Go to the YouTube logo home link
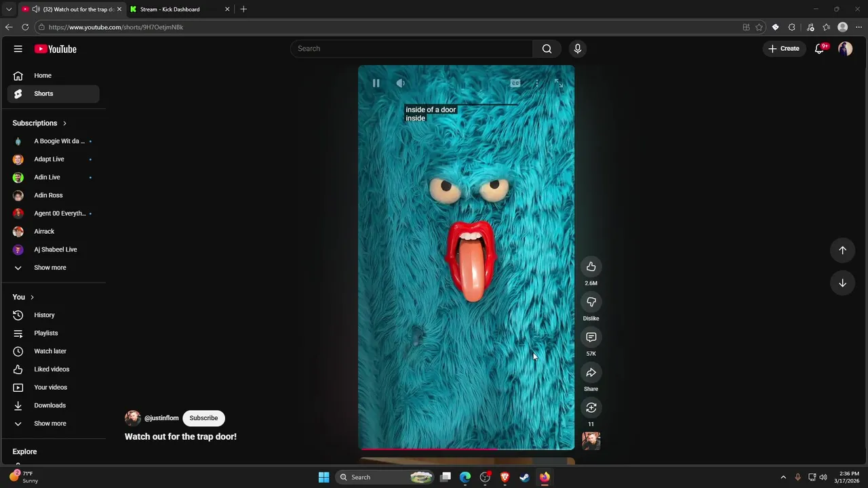 [56, 49]
